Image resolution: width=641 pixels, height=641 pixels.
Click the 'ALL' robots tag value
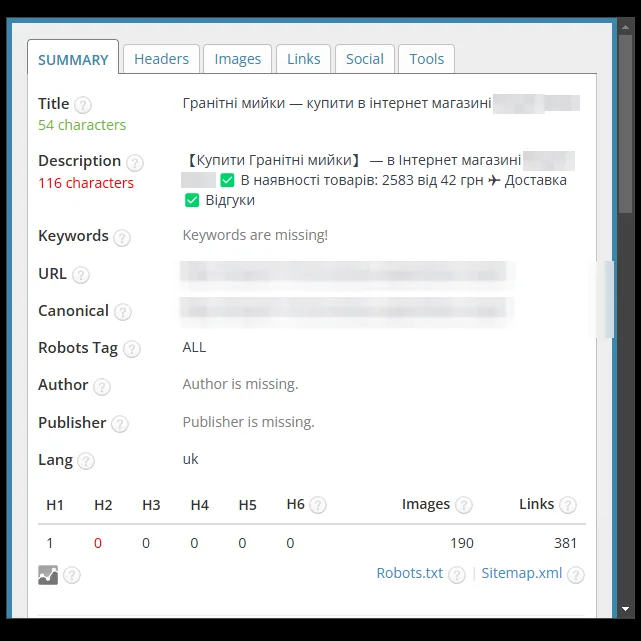pyautogui.click(x=194, y=347)
